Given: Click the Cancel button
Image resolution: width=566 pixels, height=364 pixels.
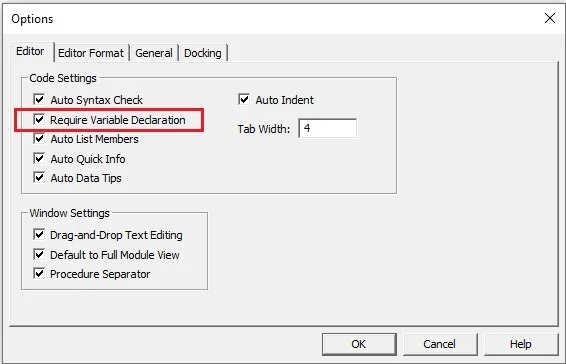Looking at the screenshot, I should (439, 344).
